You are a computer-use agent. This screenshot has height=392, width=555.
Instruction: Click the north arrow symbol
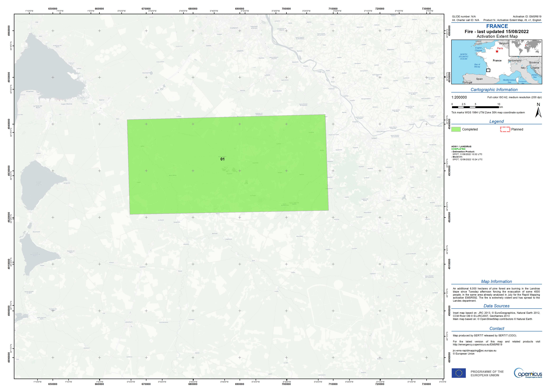click(538, 112)
